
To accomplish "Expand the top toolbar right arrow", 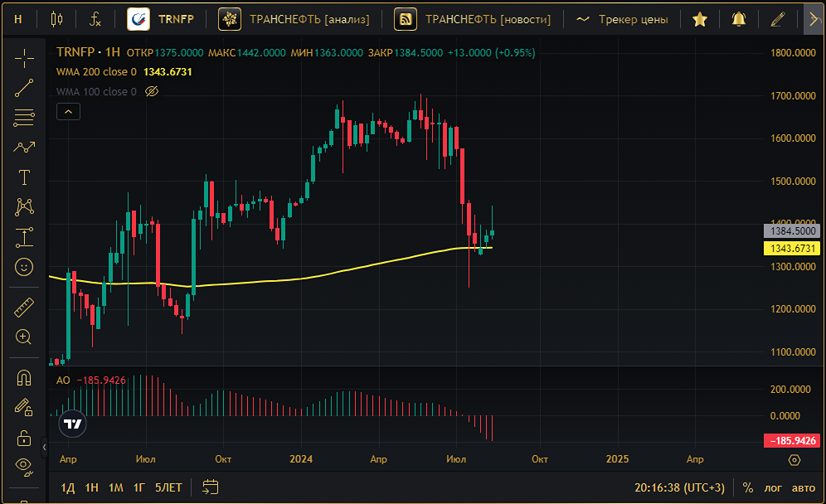I will (813, 19).
